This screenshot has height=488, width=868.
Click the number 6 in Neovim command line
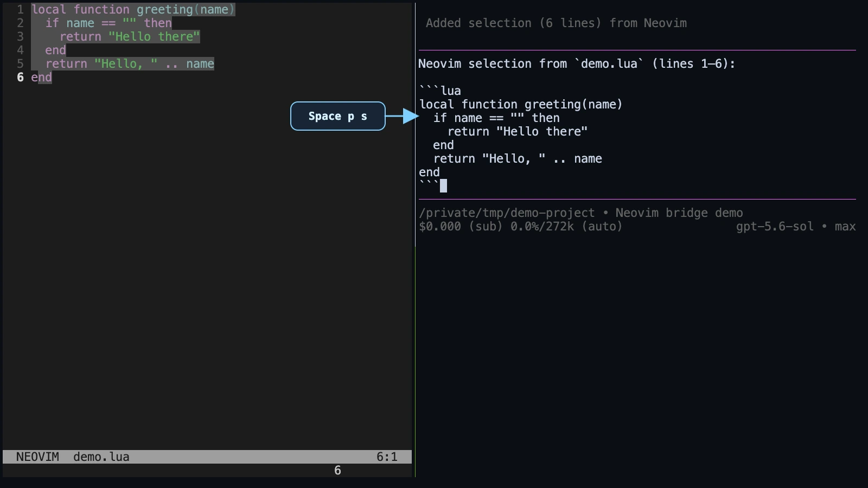337,471
